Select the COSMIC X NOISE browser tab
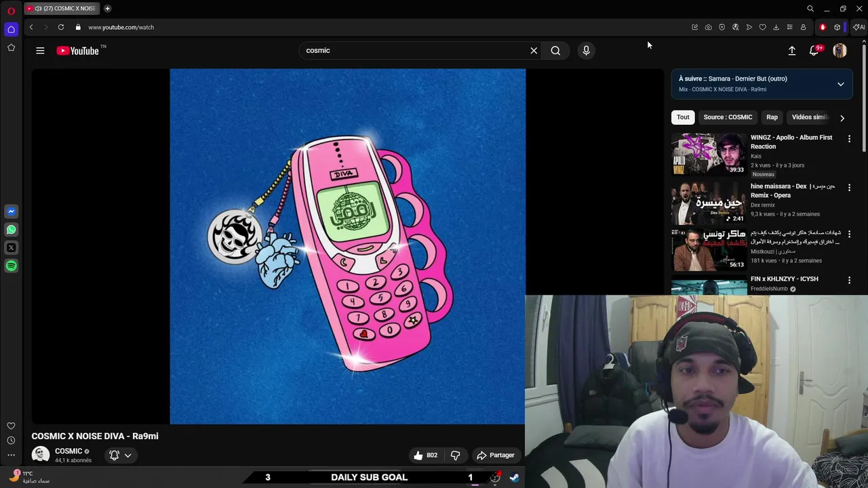Viewport: 868px width, 488px height. click(x=63, y=9)
